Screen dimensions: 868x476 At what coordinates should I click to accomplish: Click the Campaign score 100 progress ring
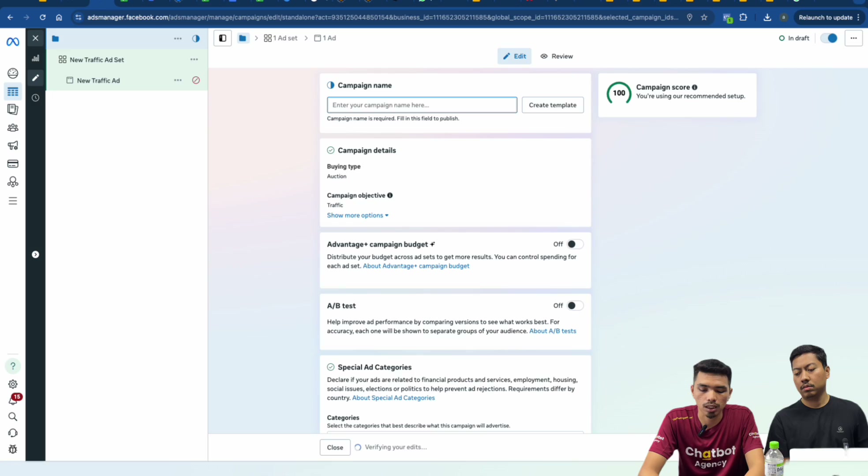[x=619, y=93]
